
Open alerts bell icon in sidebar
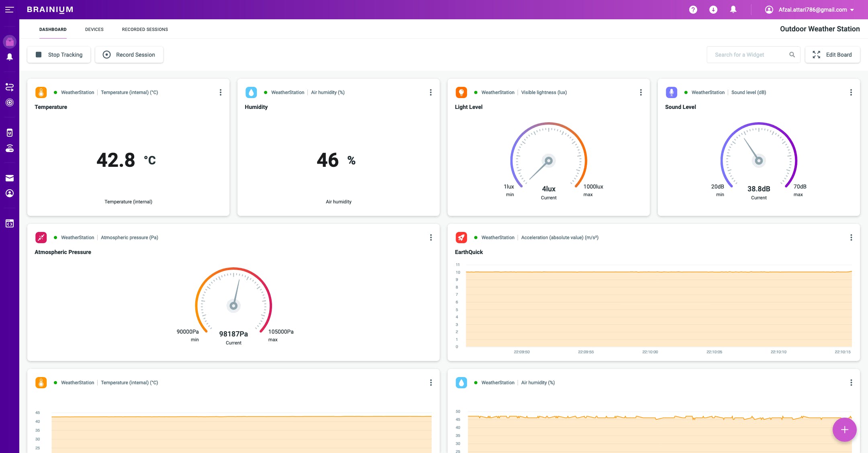point(10,57)
